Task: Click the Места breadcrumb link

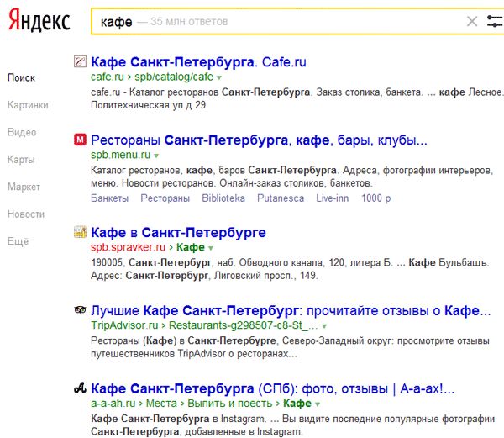Action: click(x=161, y=404)
